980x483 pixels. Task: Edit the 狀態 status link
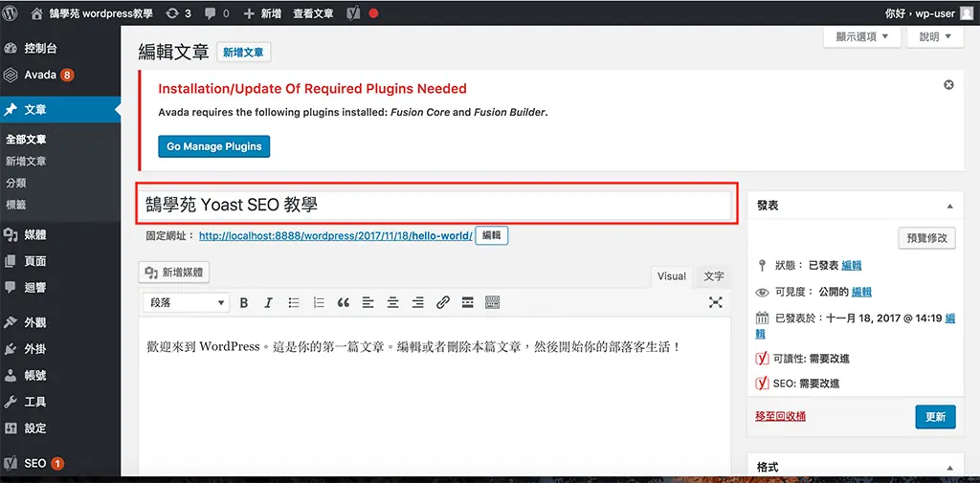851,265
